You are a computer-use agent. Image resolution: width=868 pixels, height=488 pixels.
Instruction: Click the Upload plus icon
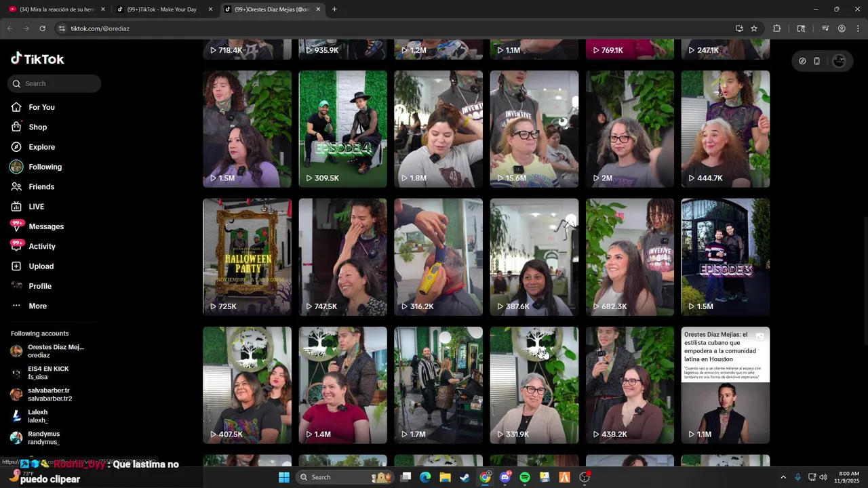point(16,266)
